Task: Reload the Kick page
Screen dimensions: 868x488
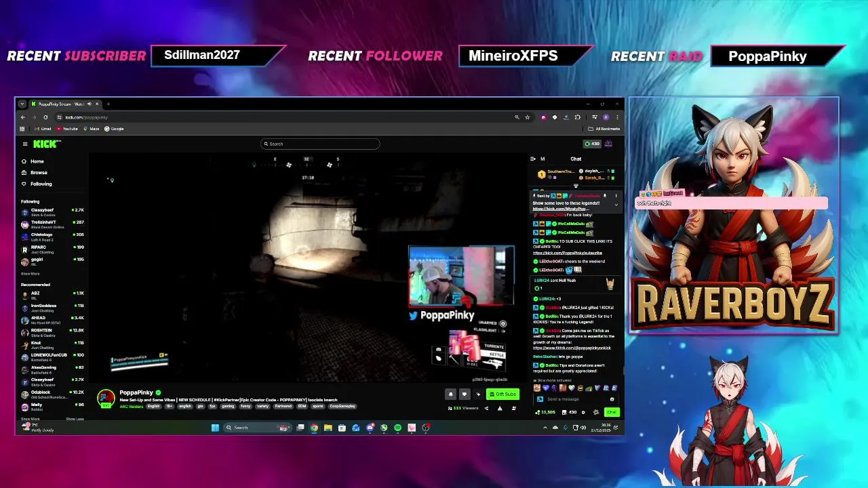Action: [x=45, y=117]
